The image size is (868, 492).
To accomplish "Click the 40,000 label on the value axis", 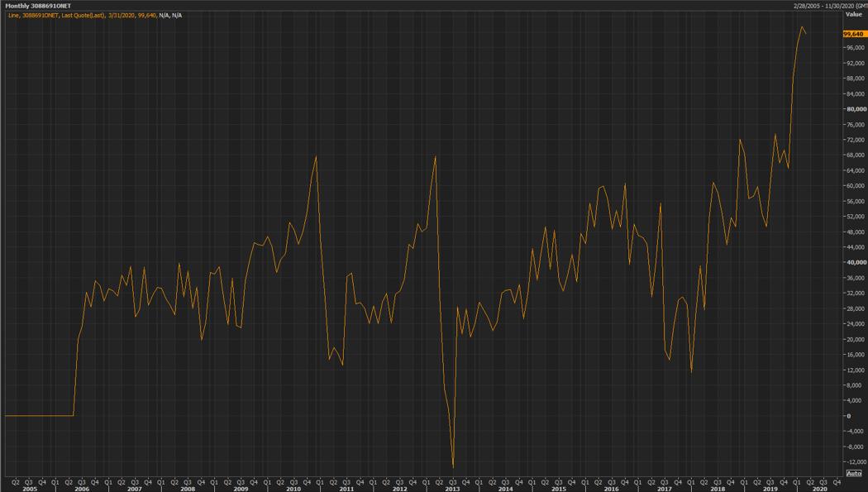I will point(856,262).
